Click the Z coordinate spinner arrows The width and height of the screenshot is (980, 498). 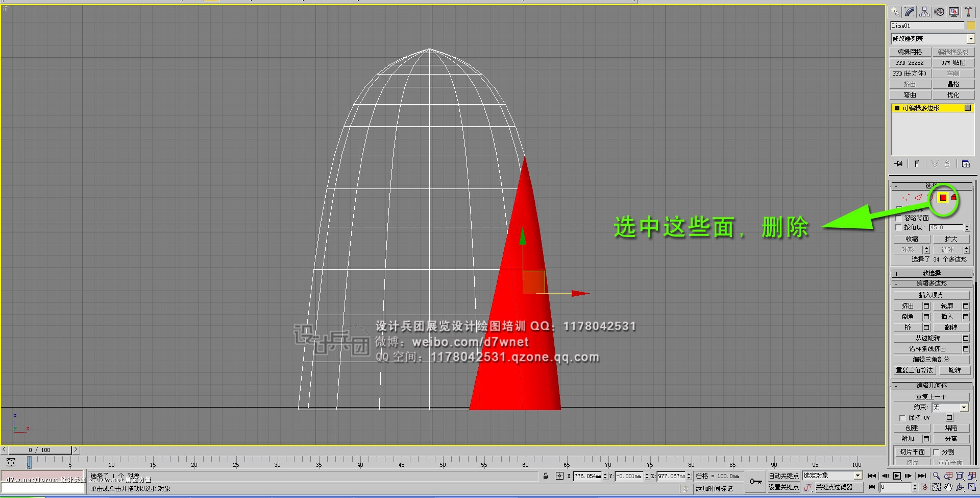(689, 476)
